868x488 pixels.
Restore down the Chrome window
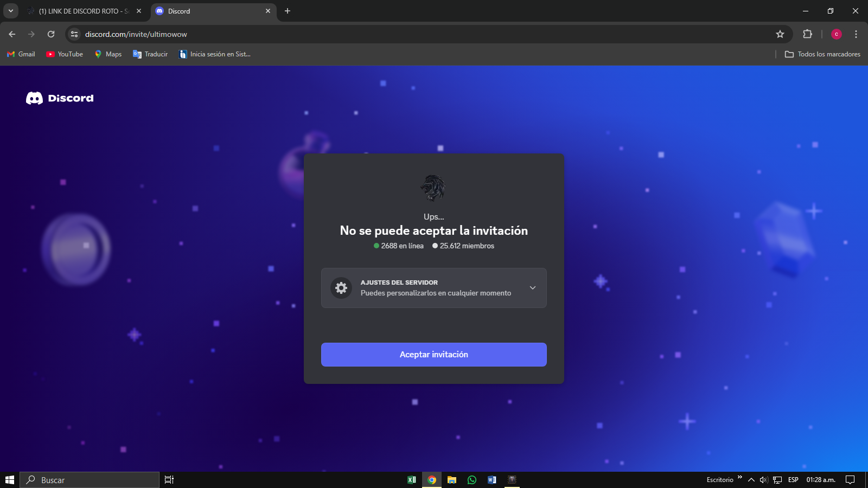[x=831, y=11]
